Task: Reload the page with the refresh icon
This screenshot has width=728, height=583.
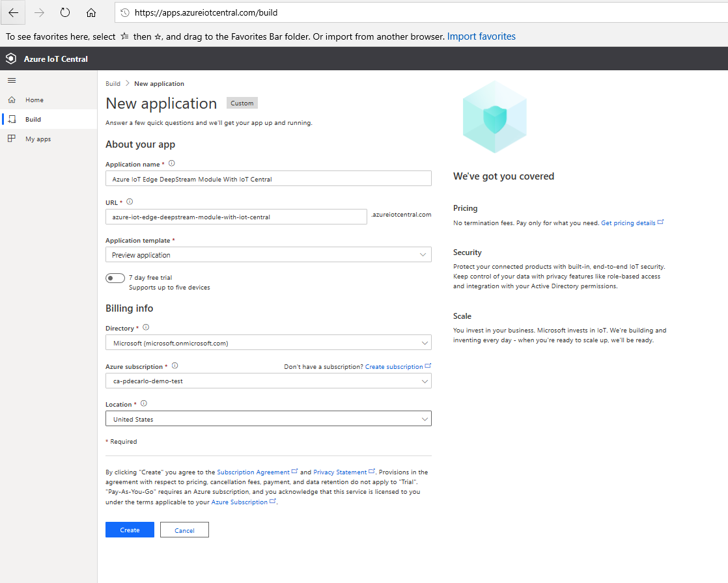Action: point(65,12)
